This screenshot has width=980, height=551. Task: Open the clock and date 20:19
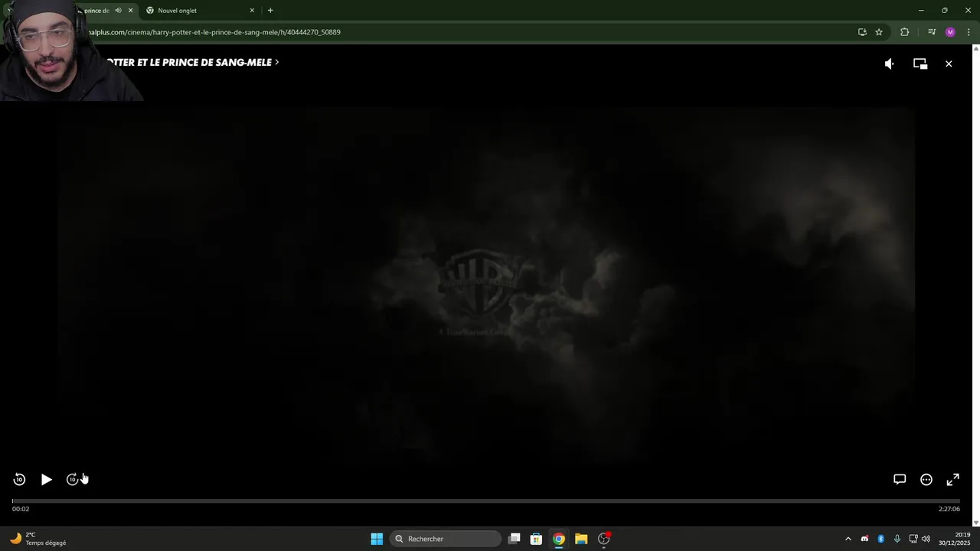click(x=955, y=539)
